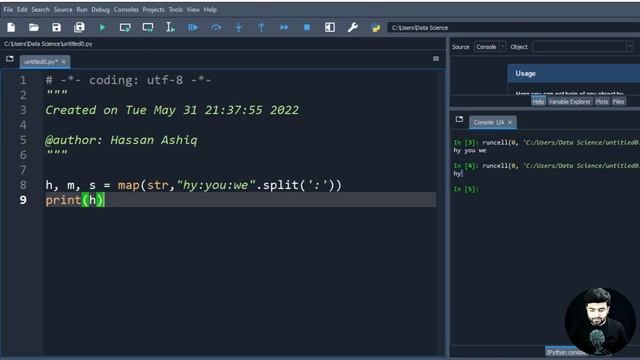Switch to the Help pane tab
640x360 pixels.
coord(538,102)
